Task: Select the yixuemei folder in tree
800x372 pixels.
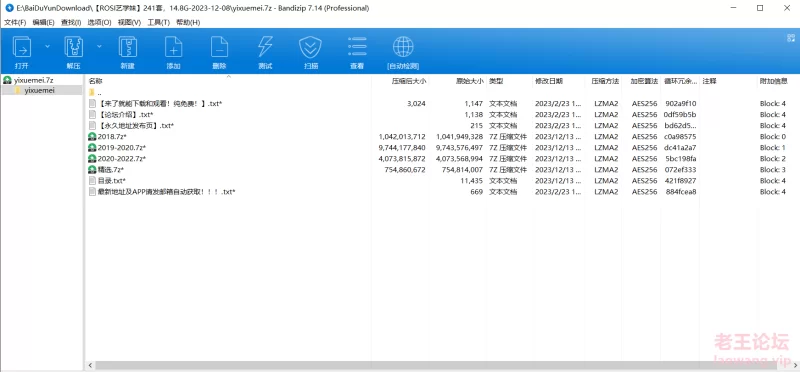Action: pos(39,90)
